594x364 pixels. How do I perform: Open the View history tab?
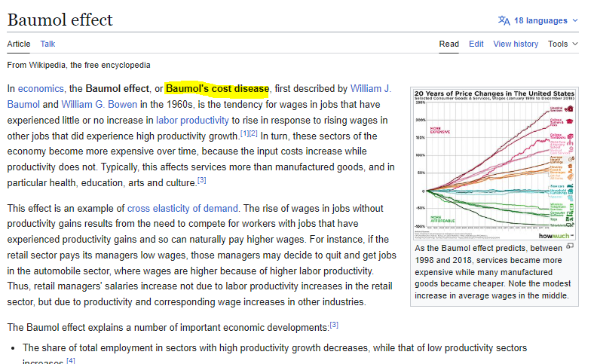point(516,44)
